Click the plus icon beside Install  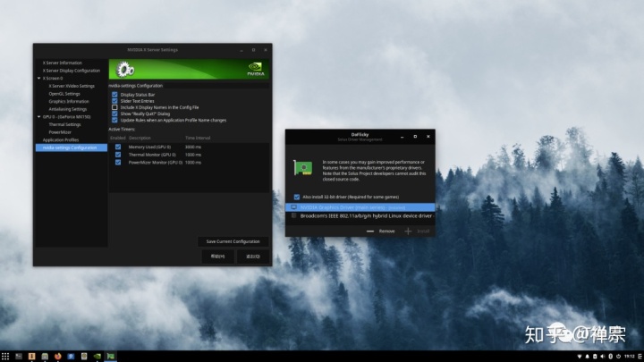(x=408, y=232)
